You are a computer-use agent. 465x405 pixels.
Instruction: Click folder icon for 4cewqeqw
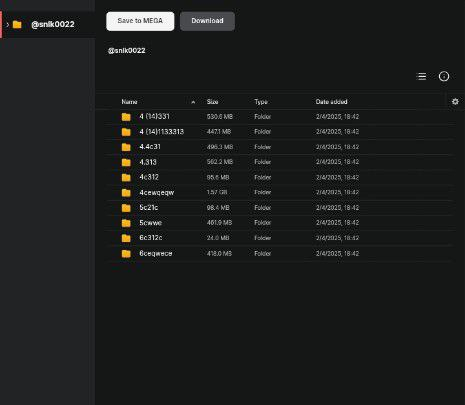(x=126, y=193)
